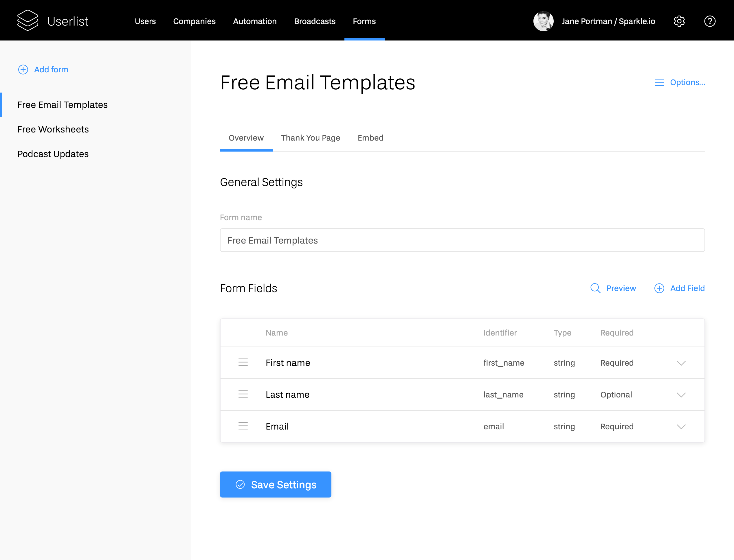Image resolution: width=734 pixels, height=560 pixels.
Task: Expand the First name field row
Action: tap(681, 363)
